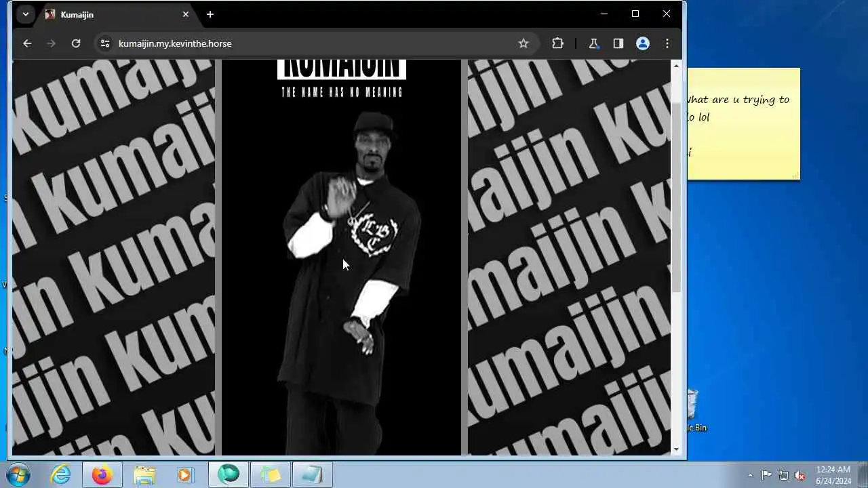
Task: Switch to the green-globe browser taskbar button
Action: [229, 475]
